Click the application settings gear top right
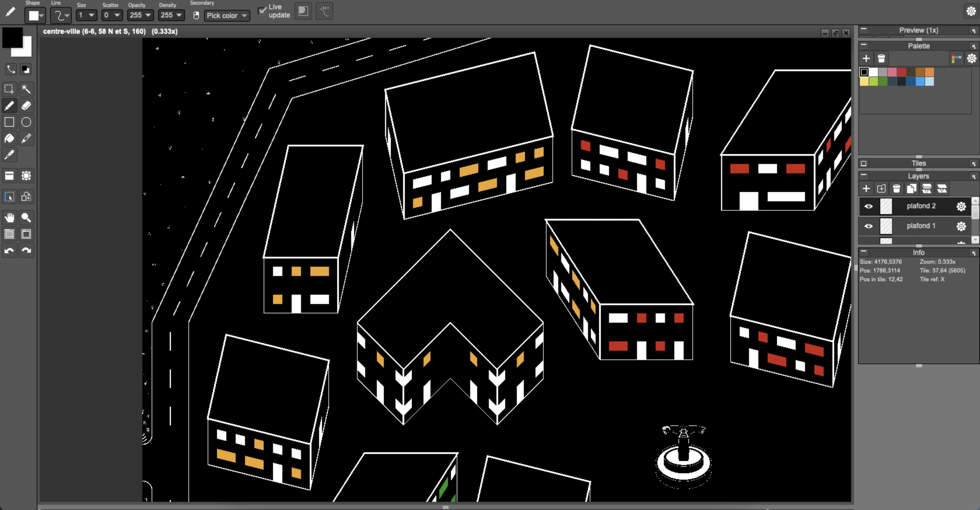 pos(971,11)
